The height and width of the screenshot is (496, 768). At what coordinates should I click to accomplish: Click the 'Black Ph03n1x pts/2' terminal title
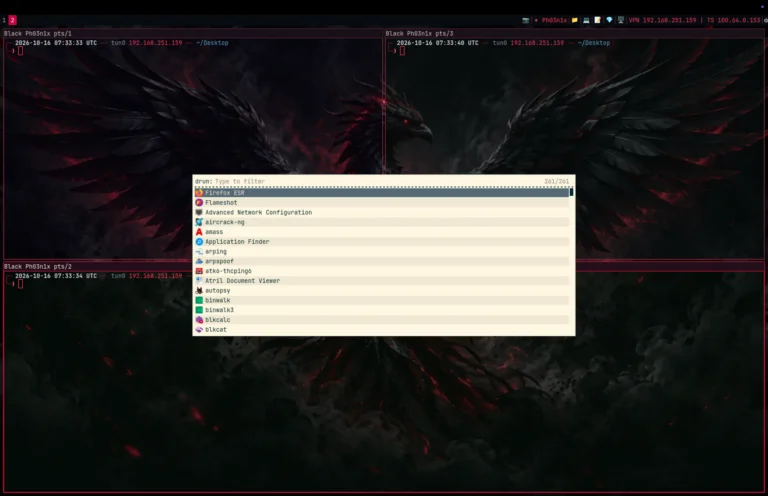tap(38, 266)
